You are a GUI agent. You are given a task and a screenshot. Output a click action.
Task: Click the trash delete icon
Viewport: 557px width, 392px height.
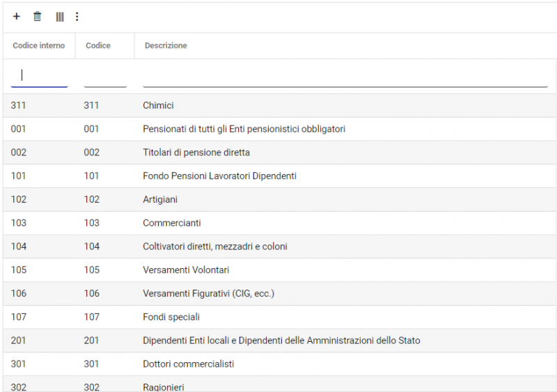coord(38,17)
